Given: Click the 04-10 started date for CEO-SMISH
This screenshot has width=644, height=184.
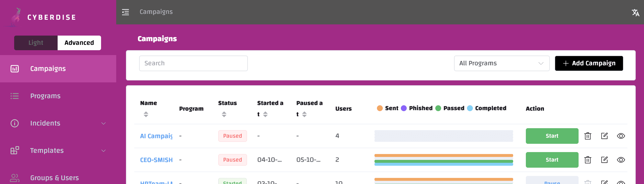Looking at the screenshot, I should [x=270, y=160].
